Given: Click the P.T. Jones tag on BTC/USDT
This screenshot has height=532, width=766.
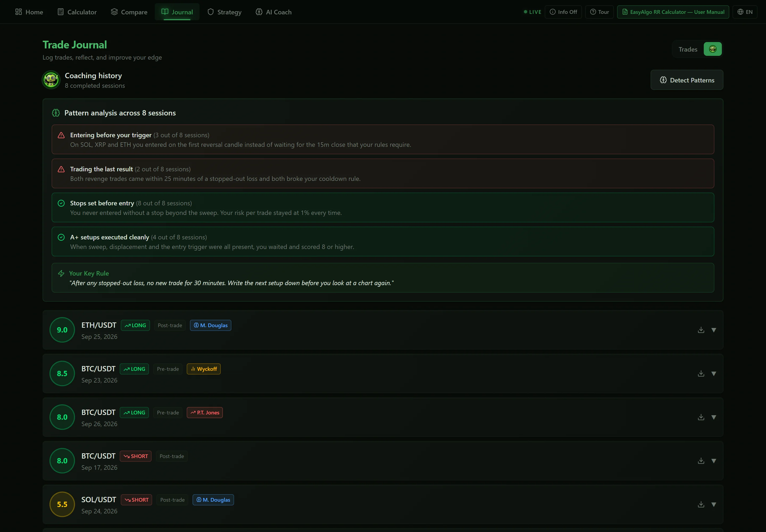Looking at the screenshot, I should pyautogui.click(x=205, y=413).
